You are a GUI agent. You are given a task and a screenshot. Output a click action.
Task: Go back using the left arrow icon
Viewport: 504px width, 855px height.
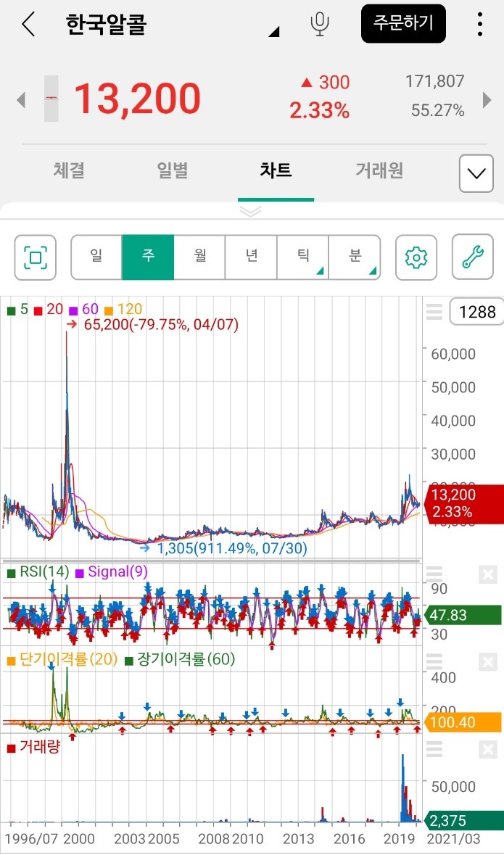[28, 25]
